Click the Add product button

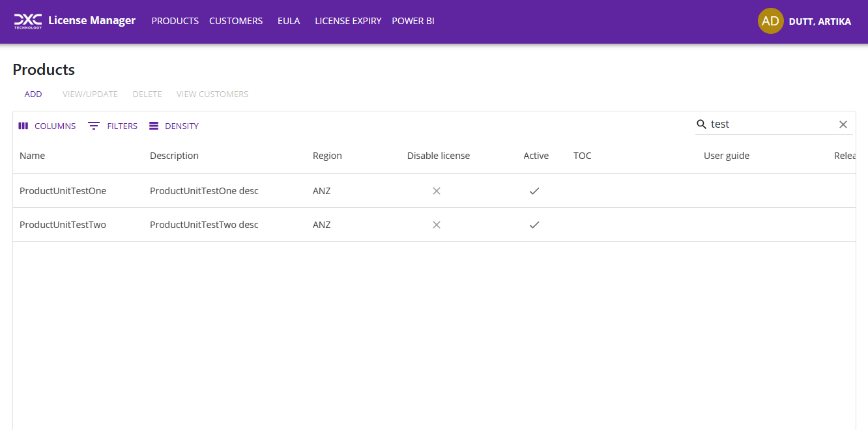[x=33, y=94]
